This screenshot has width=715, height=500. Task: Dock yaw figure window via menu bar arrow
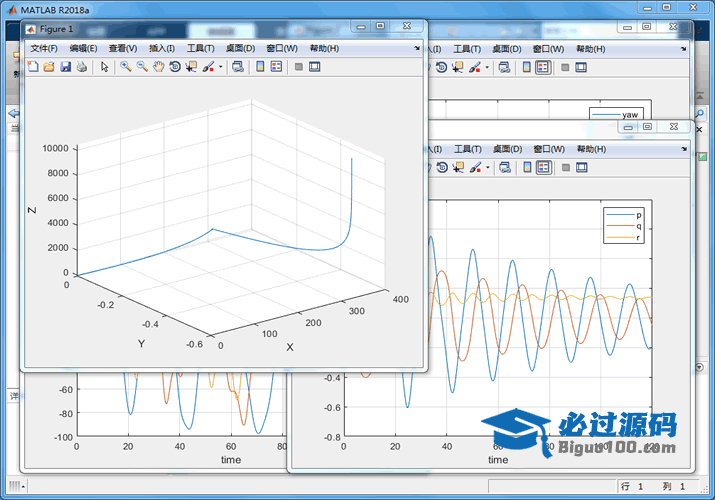pyautogui.click(x=683, y=48)
